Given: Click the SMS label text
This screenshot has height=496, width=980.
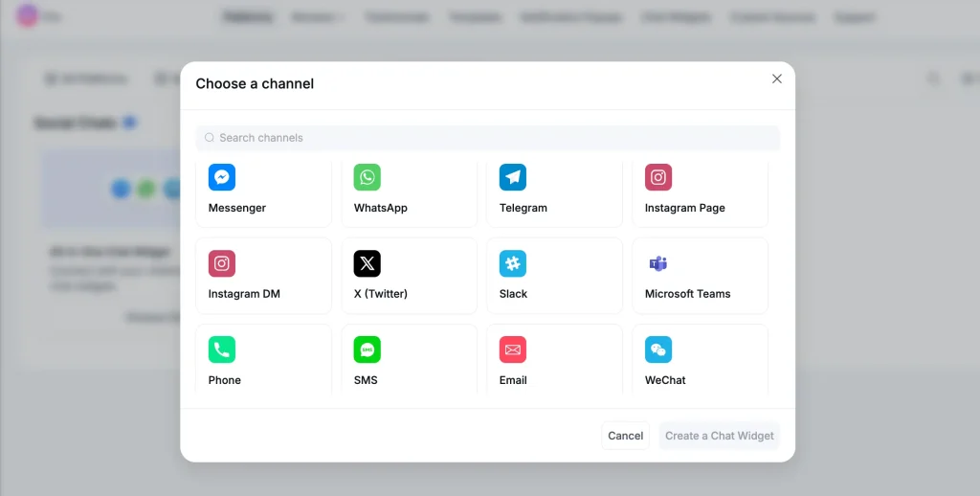Looking at the screenshot, I should pyautogui.click(x=366, y=380).
